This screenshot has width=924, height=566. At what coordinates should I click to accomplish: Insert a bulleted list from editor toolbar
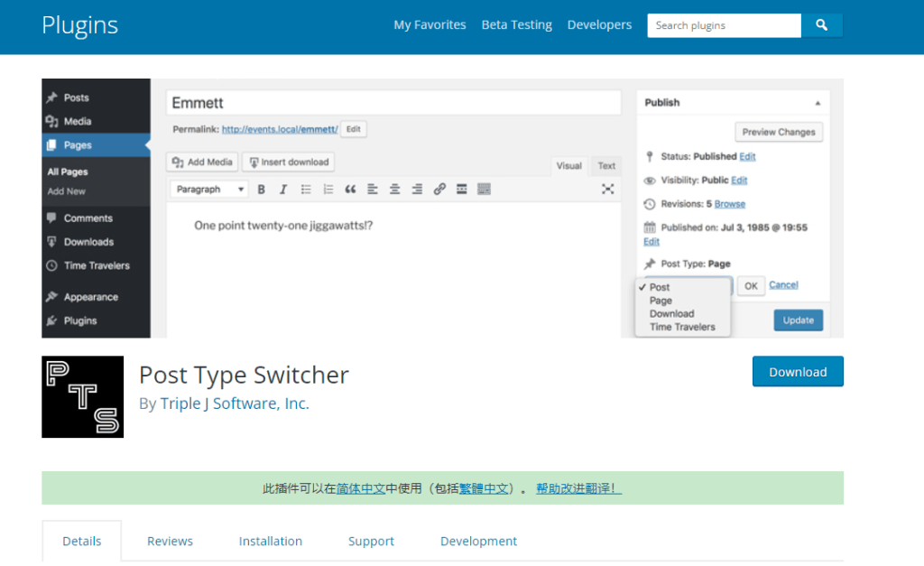(306, 190)
